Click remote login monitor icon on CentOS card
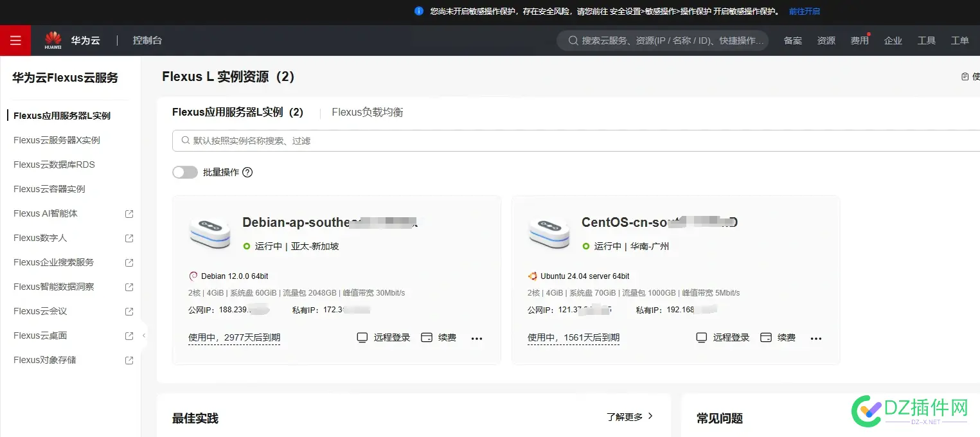The height and width of the screenshot is (437, 980). [x=702, y=337]
